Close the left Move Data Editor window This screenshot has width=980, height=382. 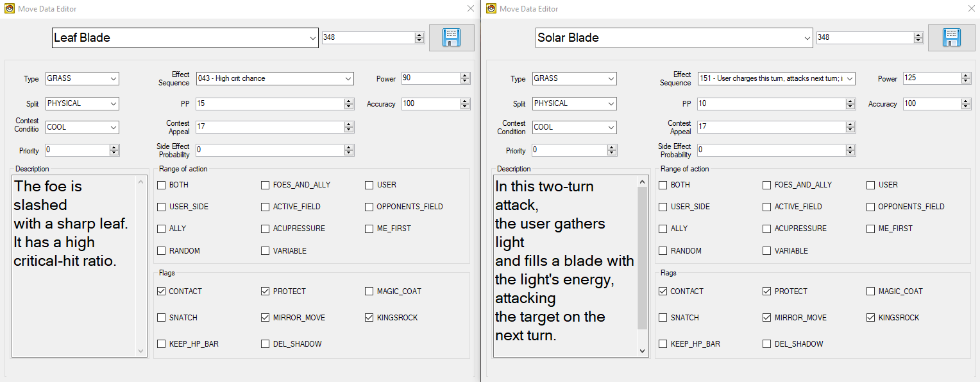(x=471, y=9)
